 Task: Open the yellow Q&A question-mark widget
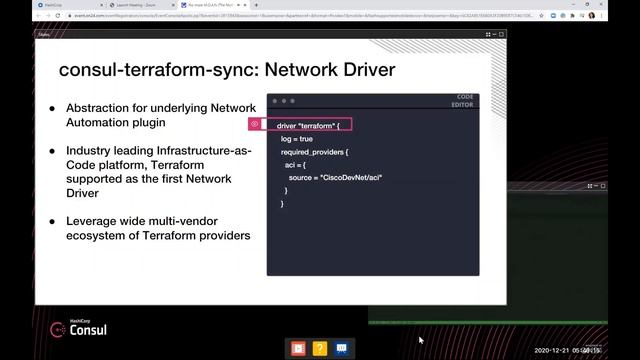[320, 349]
